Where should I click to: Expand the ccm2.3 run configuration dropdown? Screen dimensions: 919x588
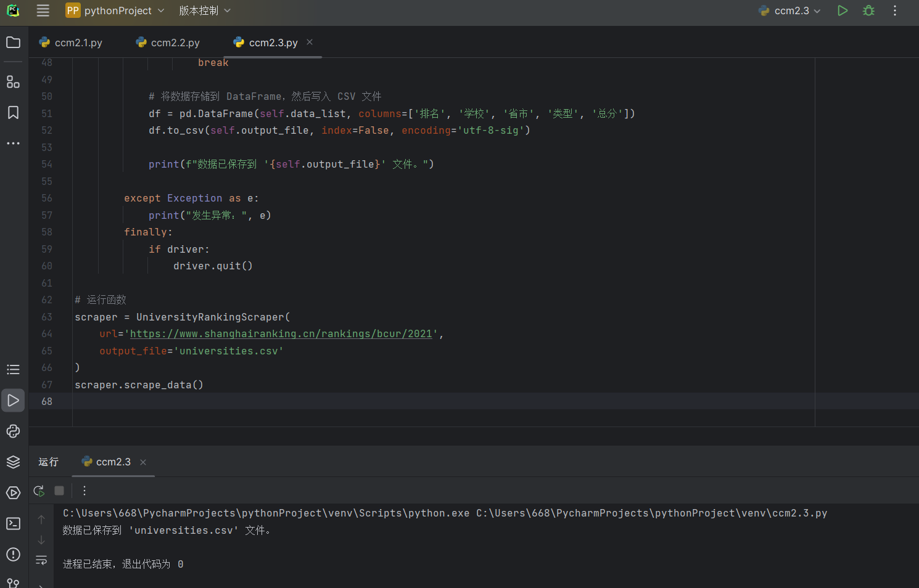[791, 10]
